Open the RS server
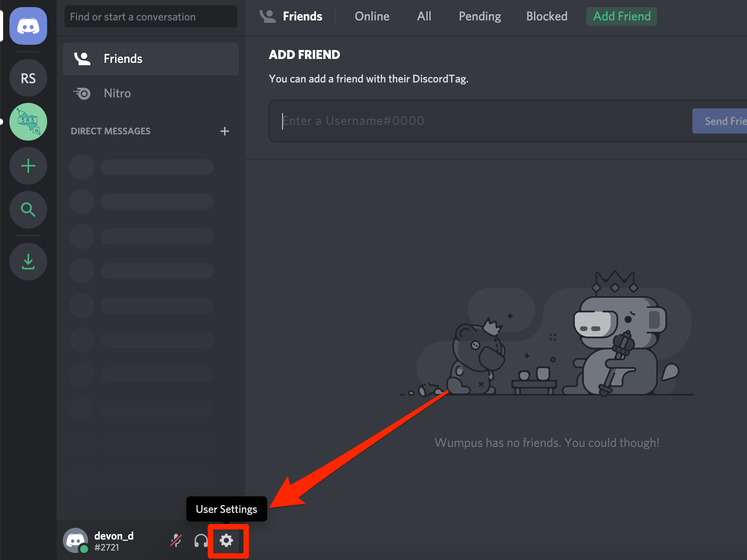747x560 pixels. coord(28,78)
